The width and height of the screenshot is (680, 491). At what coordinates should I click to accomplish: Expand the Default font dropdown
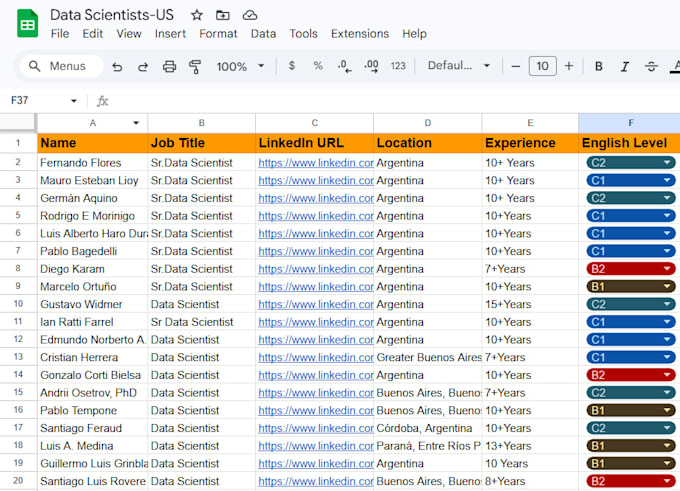[459, 65]
